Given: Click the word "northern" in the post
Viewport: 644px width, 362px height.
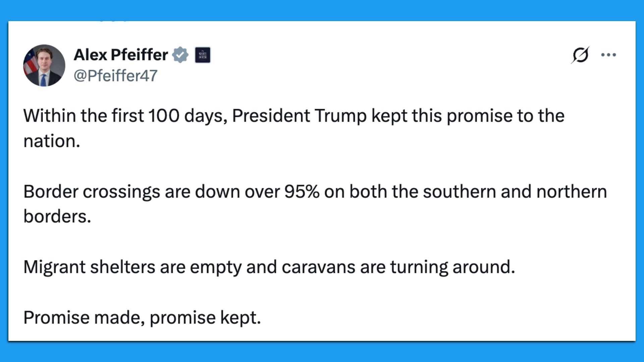Looking at the screenshot, I should pyautogui.click(x=572, y=192).
